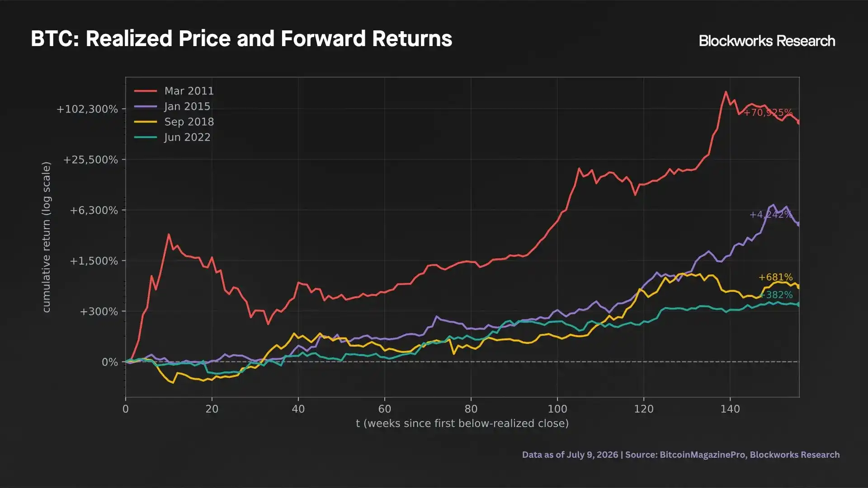
Task: Click the cumulative return y-axis title
Action: 46,237
